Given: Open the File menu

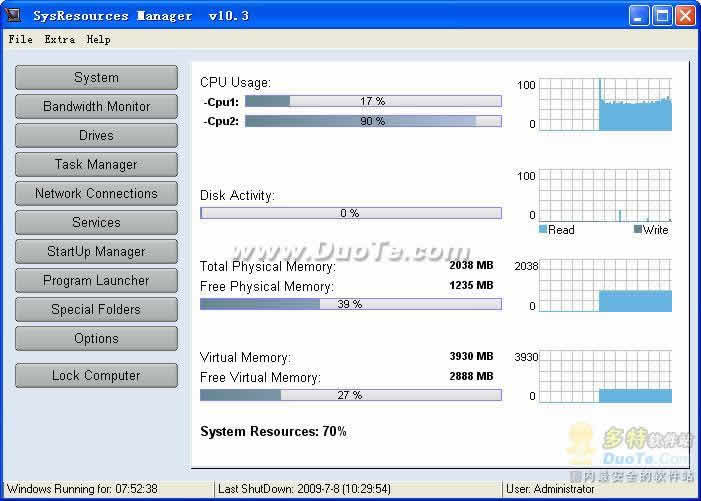Looking at the screenshot, I should pyautogui.click(x=21, y=39).
